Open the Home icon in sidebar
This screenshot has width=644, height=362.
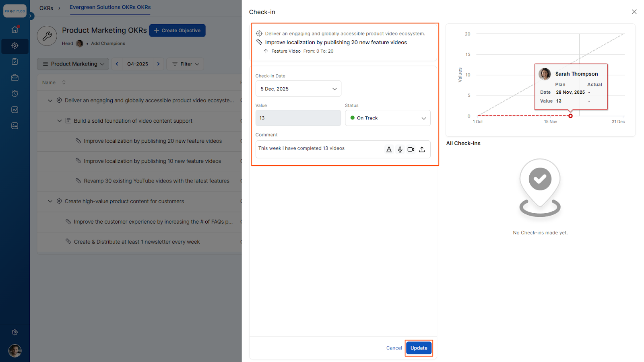(15, 29)
